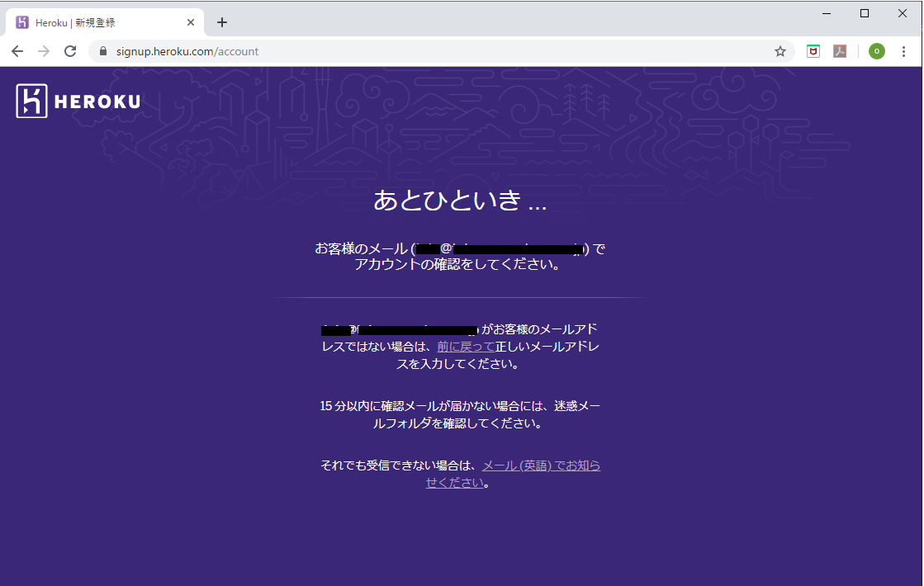The height and width of the screenshot is (586, 924).
Task: Click the browser forward arrow
Action: pyautogui.click(x=44, y=51)
